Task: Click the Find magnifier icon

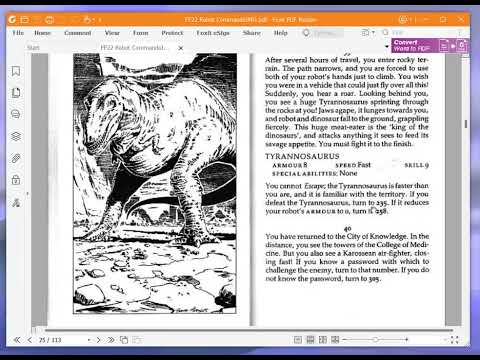Action: point(385,32)
